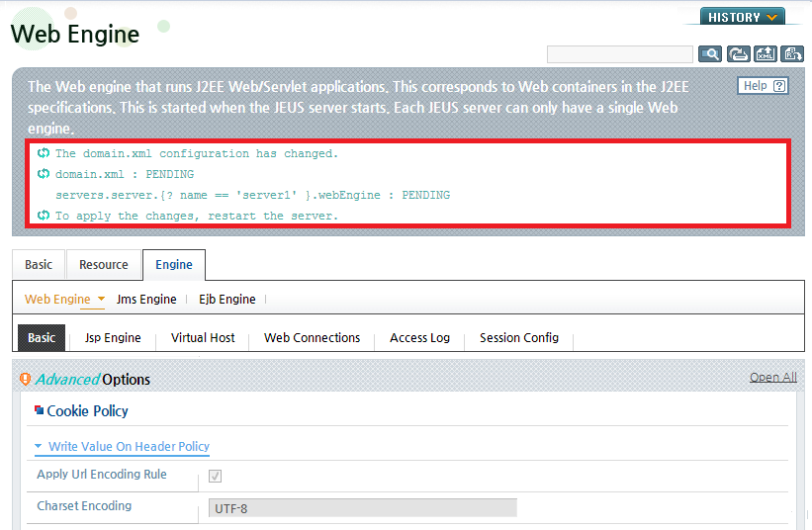Focus the search input field

620,54
